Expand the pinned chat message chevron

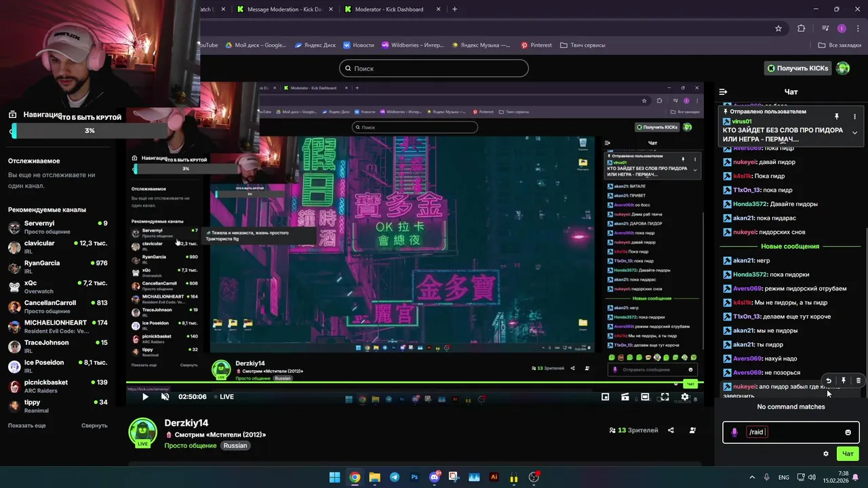[x=854, y=133]
